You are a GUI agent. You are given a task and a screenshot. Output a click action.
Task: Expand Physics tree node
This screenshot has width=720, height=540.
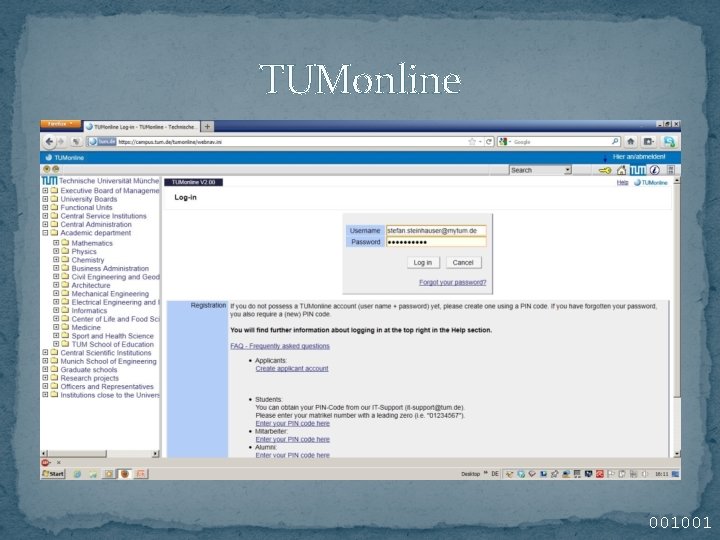(56, 251)
